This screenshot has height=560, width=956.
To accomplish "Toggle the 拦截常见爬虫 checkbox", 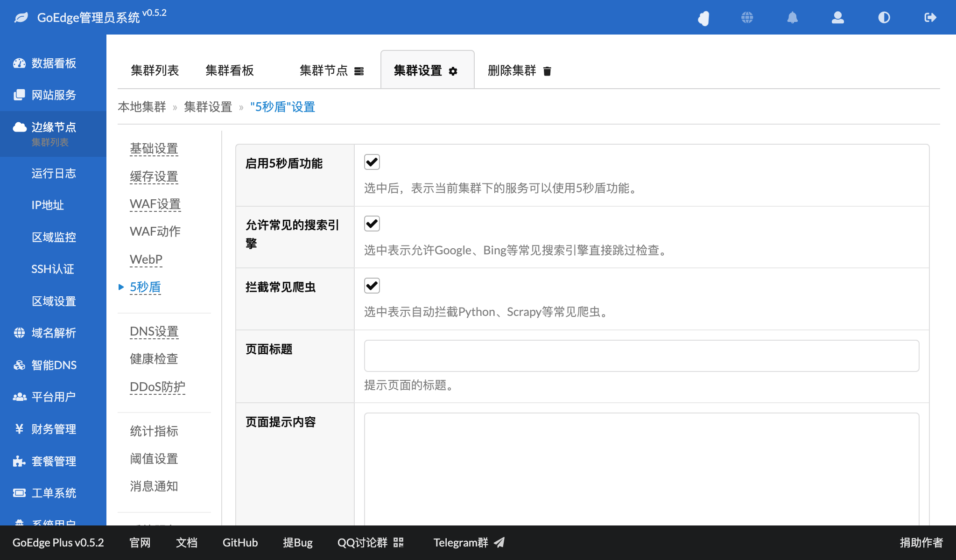I will tap(372, 286).
